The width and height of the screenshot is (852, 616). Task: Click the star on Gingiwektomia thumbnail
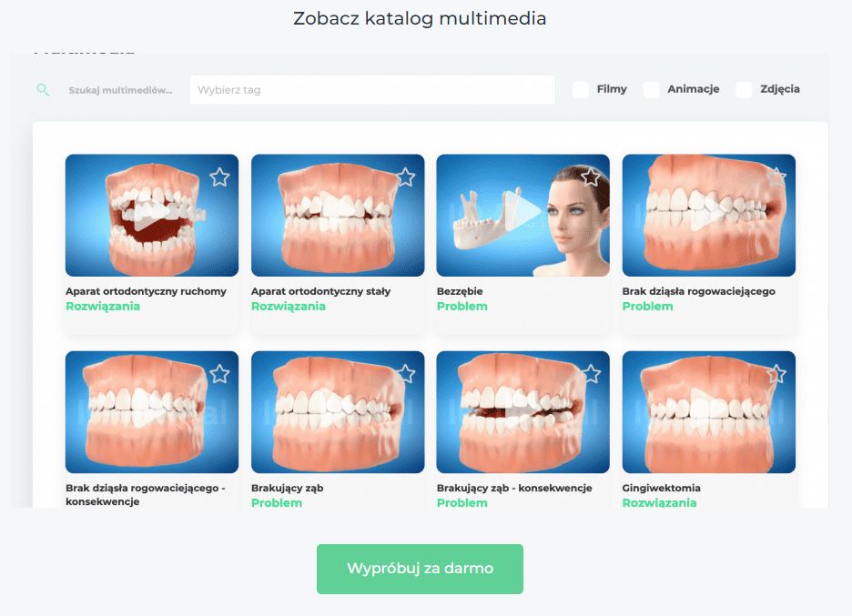776,374
